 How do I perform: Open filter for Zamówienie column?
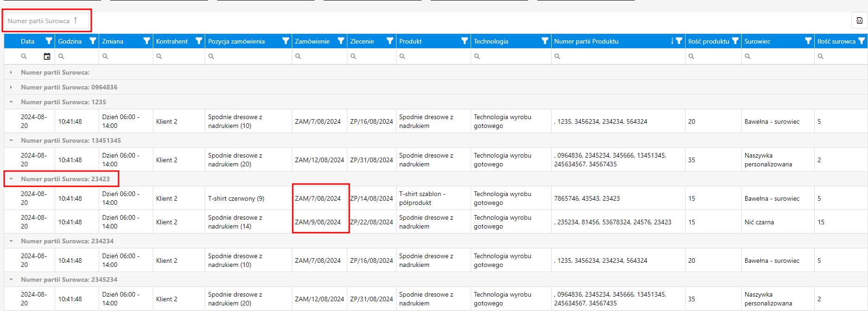(341, 41)
